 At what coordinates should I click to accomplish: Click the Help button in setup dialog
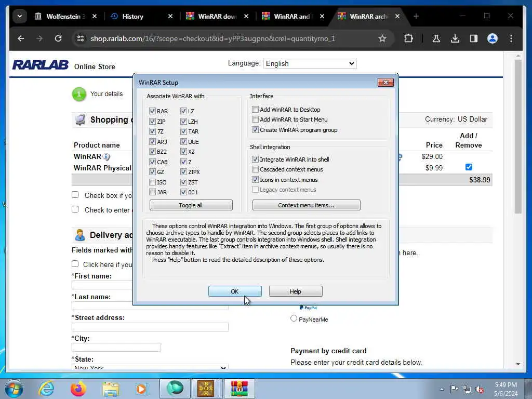pos(296,291)
